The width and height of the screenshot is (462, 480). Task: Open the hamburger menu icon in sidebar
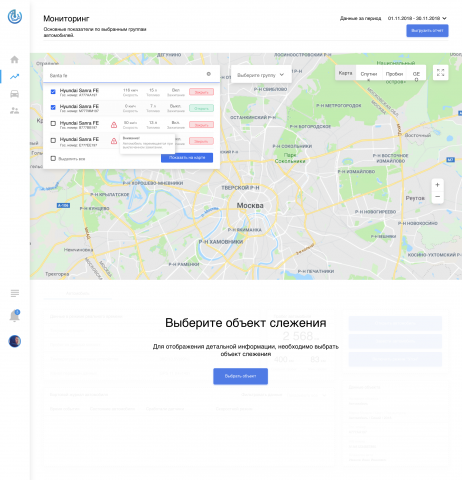pyautogui.click(x=15, y=293)
